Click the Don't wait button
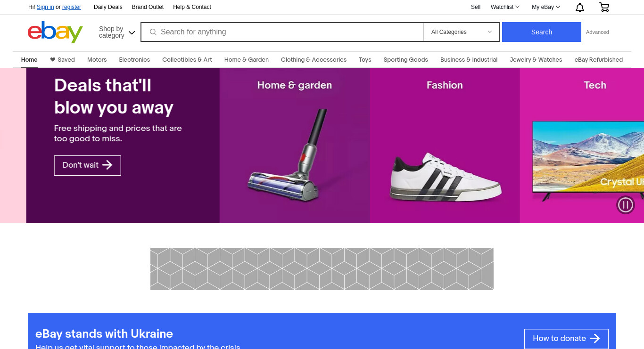644x349 pixels. [88, 165]
